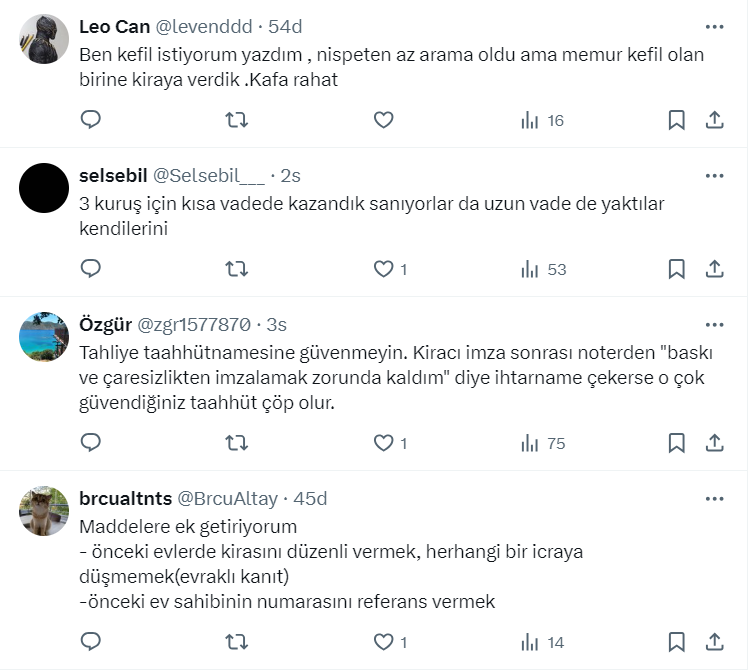Open more options on Özgür's tweet
Screen dimensions: 751x670
click(714, 325)
